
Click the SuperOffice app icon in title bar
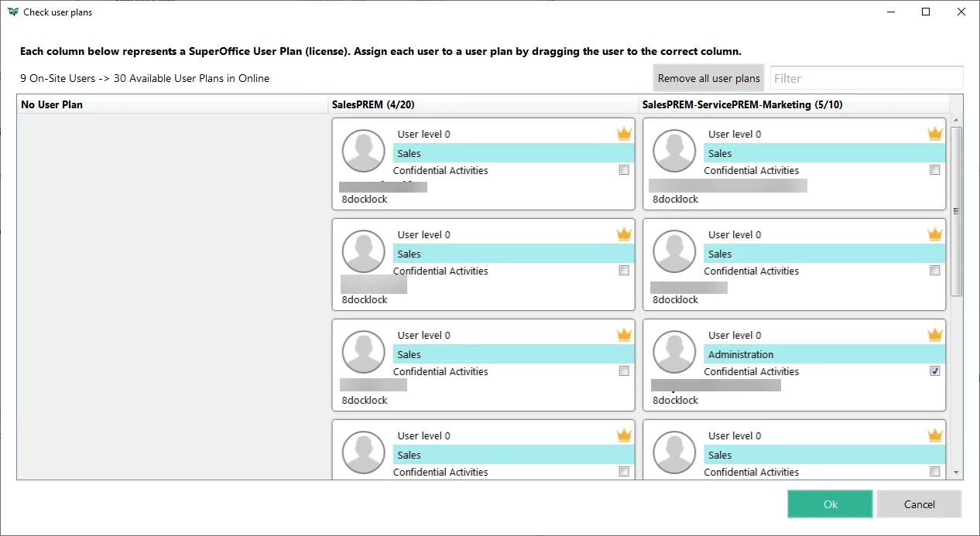[x=13, y=12]
